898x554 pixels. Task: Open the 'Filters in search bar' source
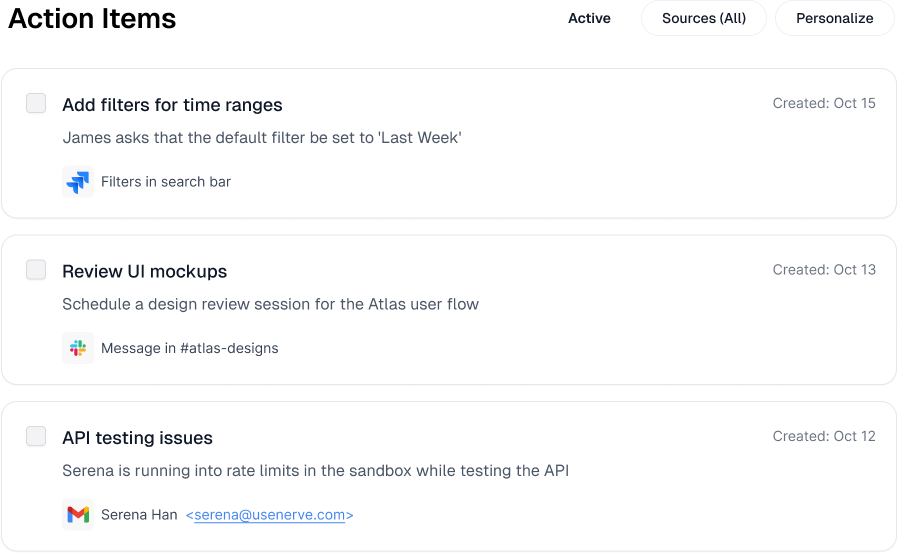[x=166, y=182]
